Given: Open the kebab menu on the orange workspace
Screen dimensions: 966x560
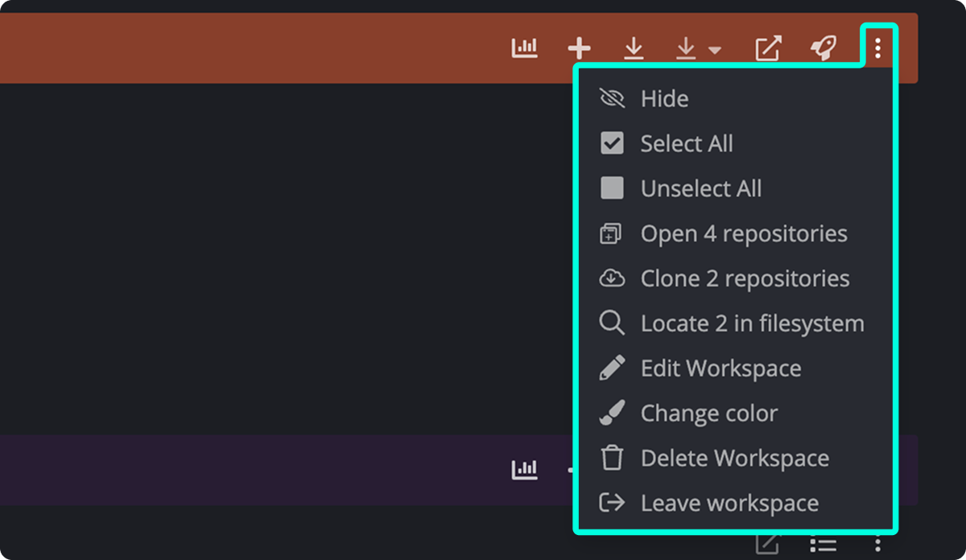Looking at the screenshot, I should (x=877, y=47).
